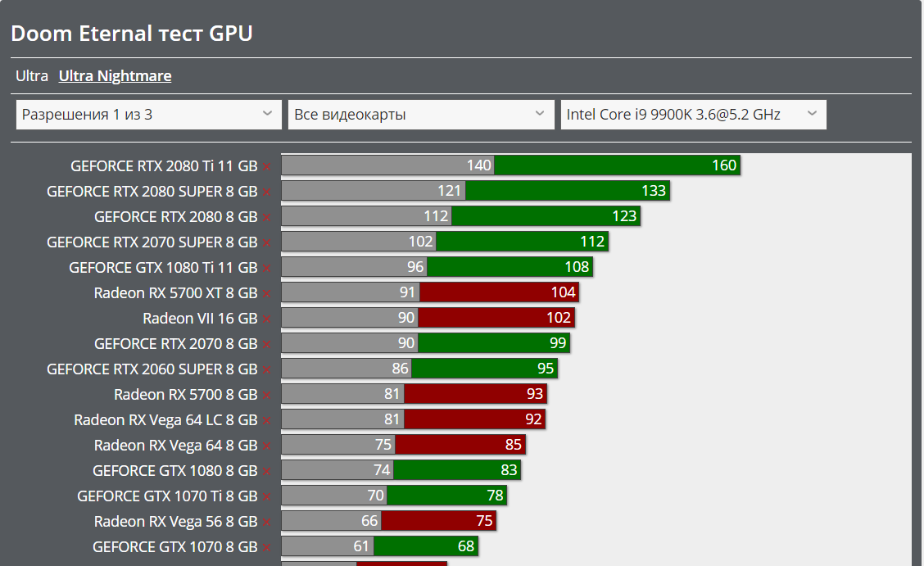
Task: Remove GEFORCE GTX 1080 Ti 11 GB with red x
Action: pos(266,268)
